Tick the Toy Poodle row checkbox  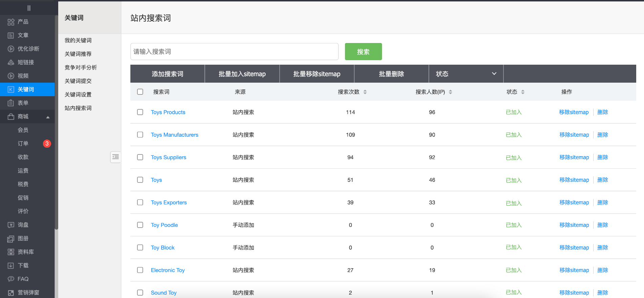click(140, 225)
